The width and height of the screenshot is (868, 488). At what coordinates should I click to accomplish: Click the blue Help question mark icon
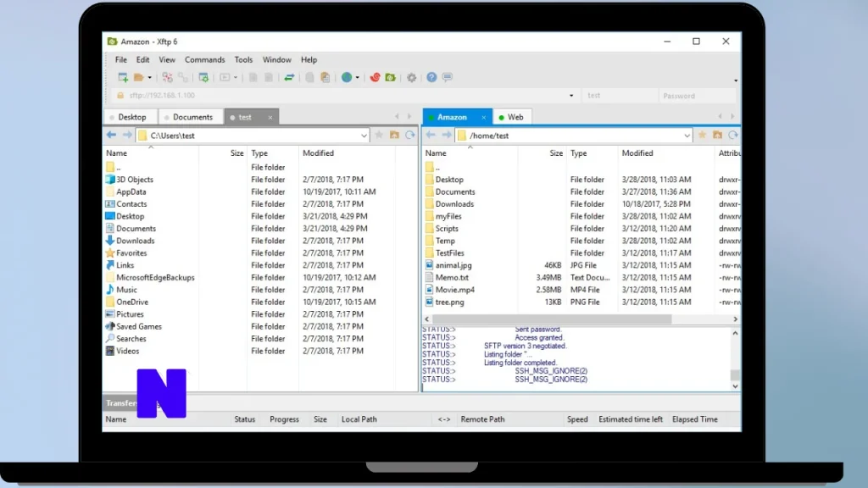431,77
